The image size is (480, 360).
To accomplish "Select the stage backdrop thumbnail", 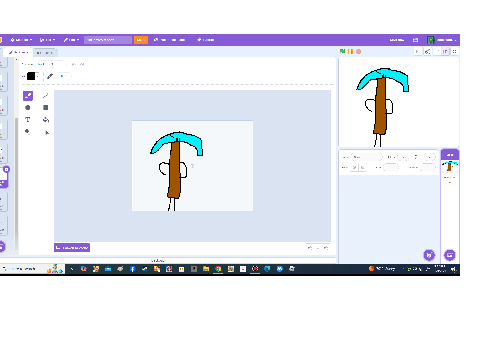I will 450,166.
